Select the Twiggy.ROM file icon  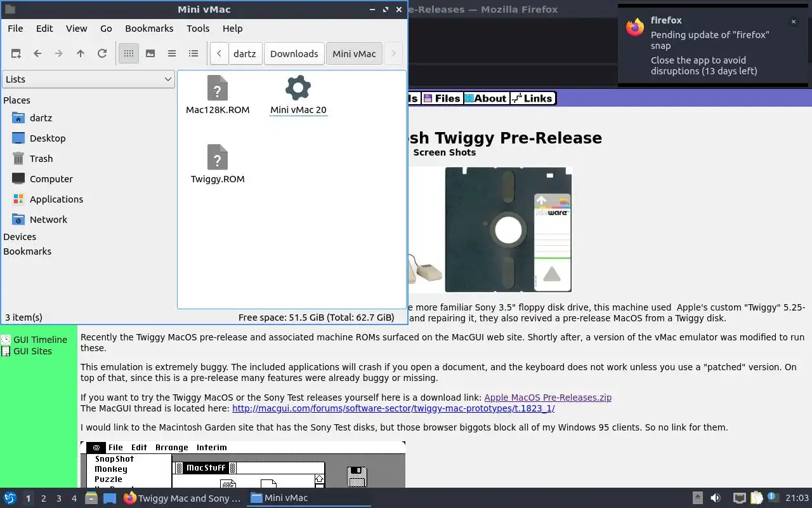pyautogui.click(x=218, y=157)
